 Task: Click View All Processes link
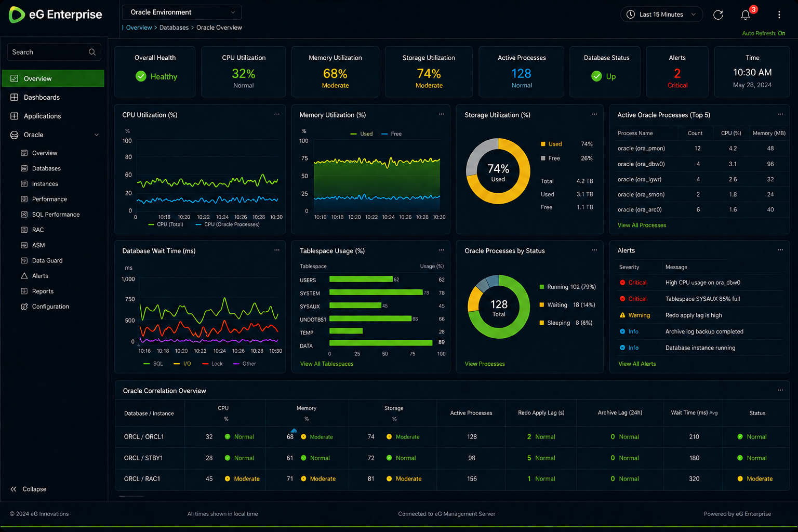(x=642, y=225)
